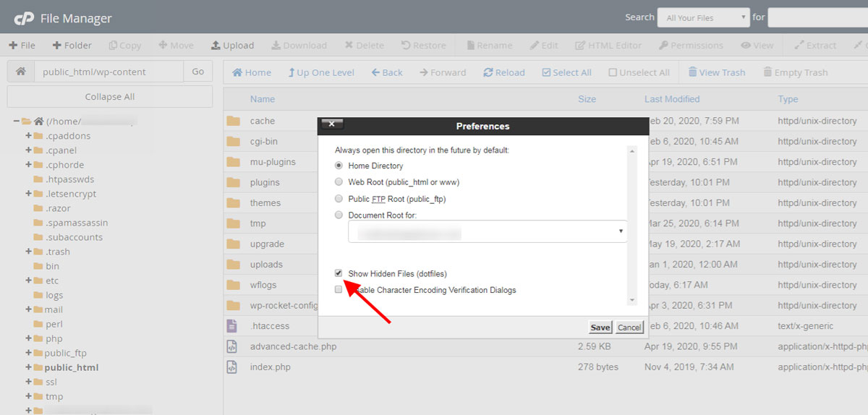Cancel the Preferences dialog
This screenshot has width=868, height=415.
[x=629, y=328]
